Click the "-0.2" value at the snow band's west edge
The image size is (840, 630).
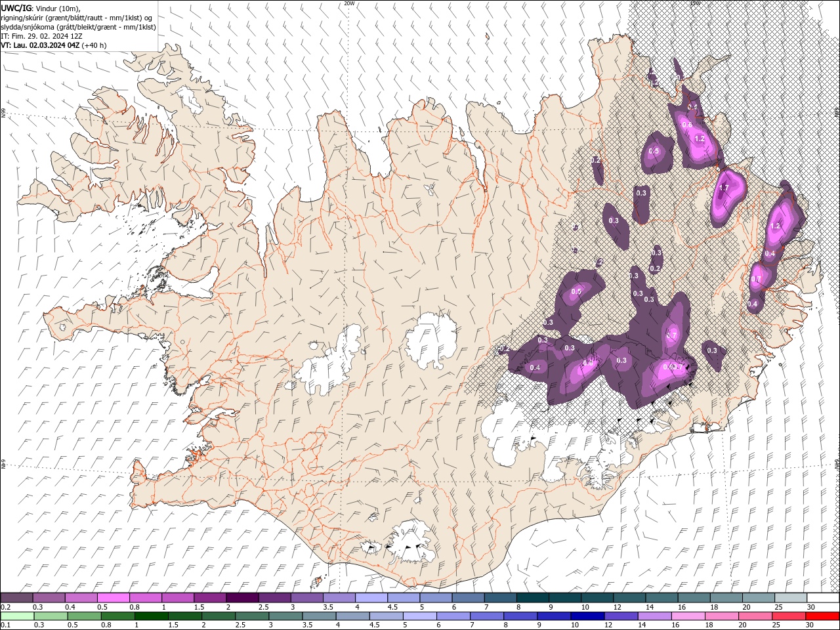[x=503, y=348]
